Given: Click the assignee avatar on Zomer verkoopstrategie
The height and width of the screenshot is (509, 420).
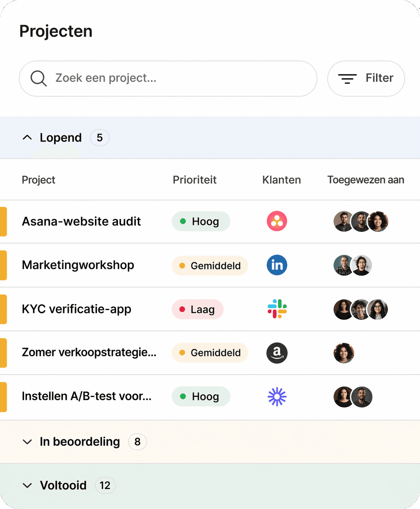Looking at the screenshot, I should (x=344, y=353).
